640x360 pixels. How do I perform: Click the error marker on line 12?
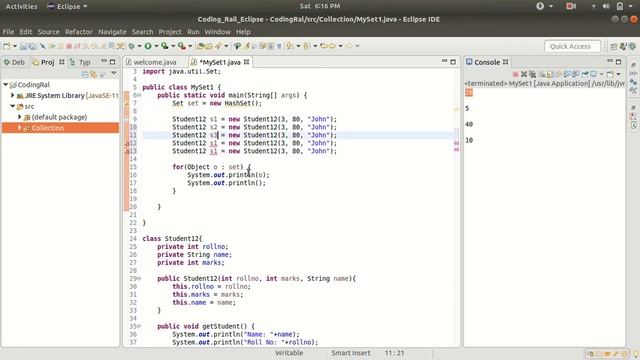tap(127, 143)
